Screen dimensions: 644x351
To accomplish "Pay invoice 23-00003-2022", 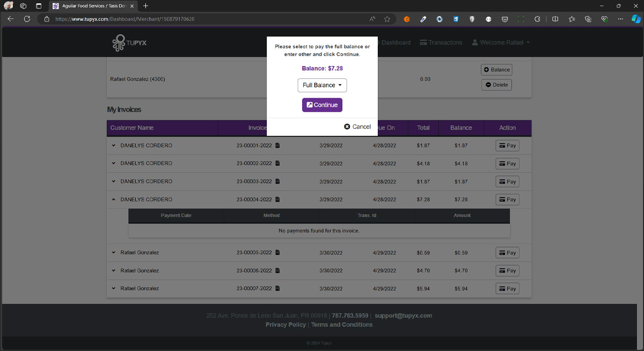I will [x=507, y=181].
